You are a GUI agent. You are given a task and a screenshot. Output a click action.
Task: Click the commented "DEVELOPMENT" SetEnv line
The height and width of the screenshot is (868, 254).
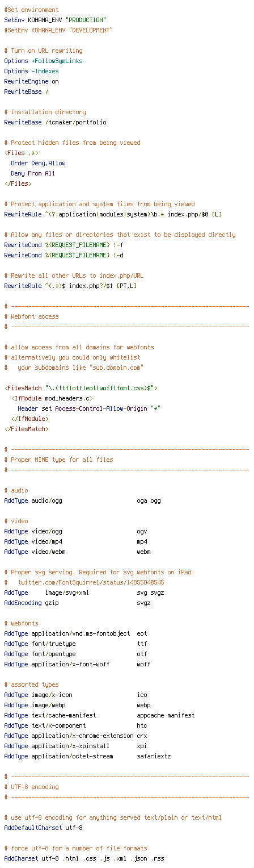click(58, 30)
